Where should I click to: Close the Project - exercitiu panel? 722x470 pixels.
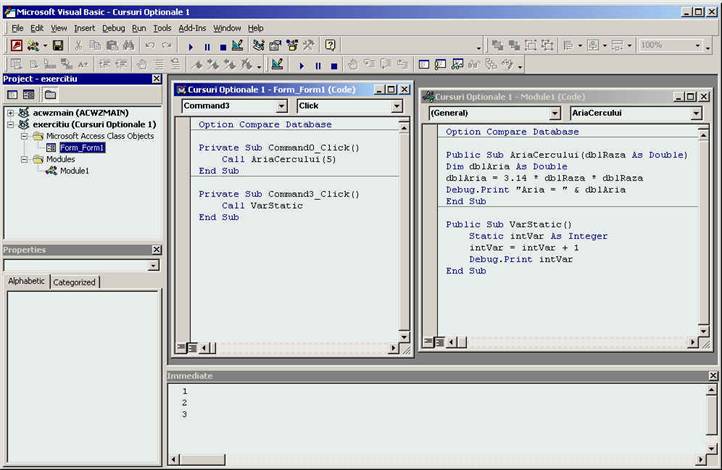coord(157,79)
